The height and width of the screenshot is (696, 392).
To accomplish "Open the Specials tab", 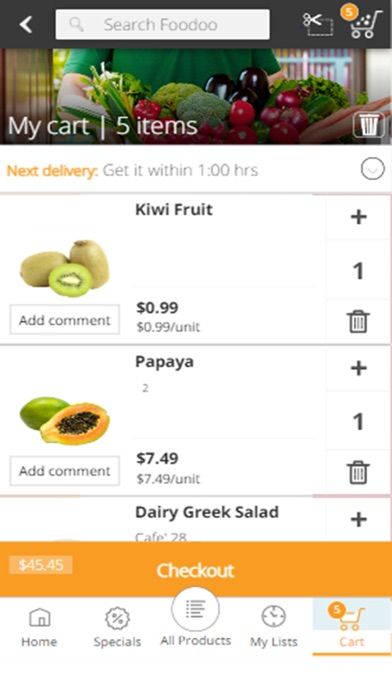I will [117, 627].
